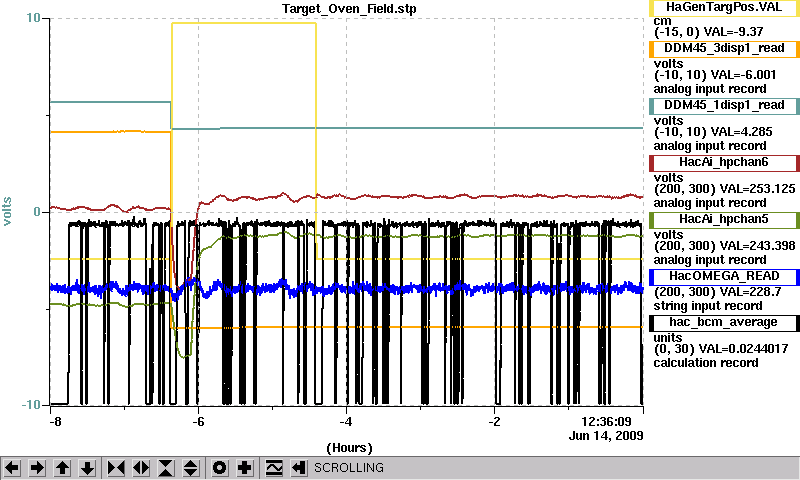Click the -10 label on the y-axis
The height and width of the screenshot is (480, 800).
pos(31,405)
